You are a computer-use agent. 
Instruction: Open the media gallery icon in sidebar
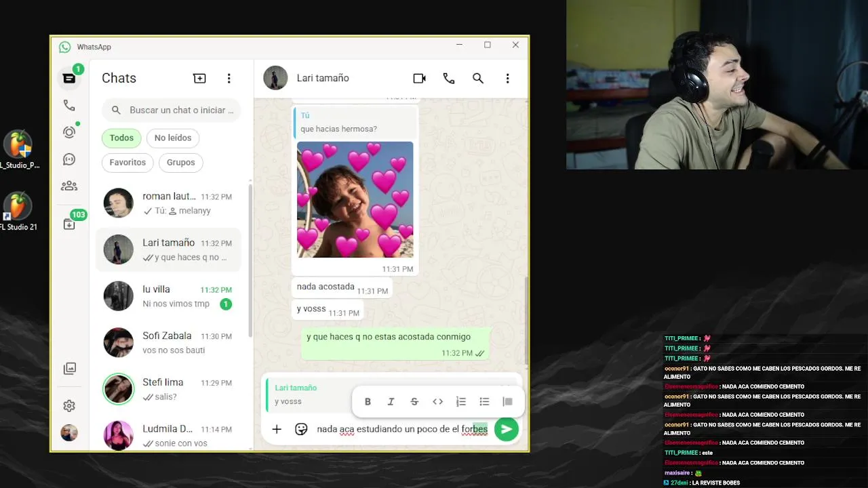click(x=69, y=369)
